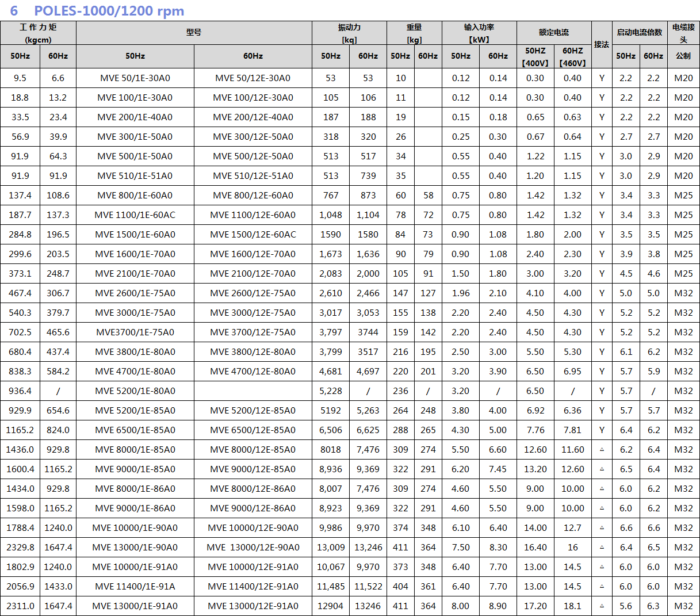This screenshot has width=700, height=616.
Task: Click the 型号 header cell
Action: tap(194, 33)
